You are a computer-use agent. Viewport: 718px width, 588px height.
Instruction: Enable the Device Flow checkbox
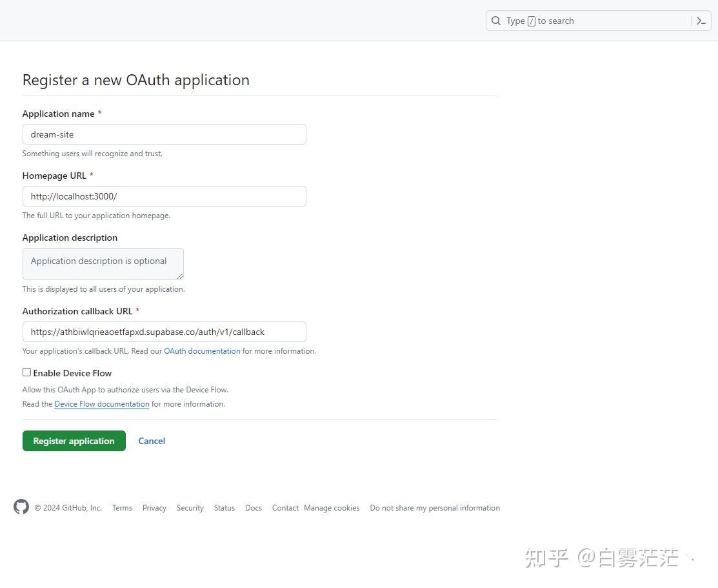tap(26, 372)
